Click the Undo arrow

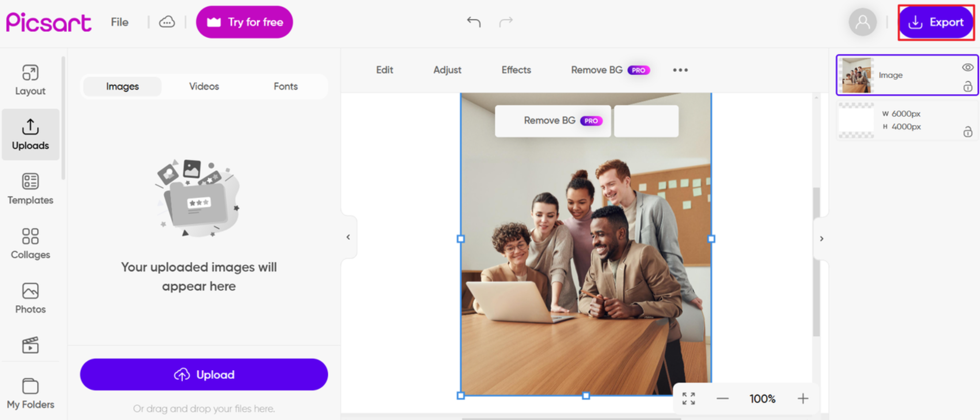[x=474, y=22]
